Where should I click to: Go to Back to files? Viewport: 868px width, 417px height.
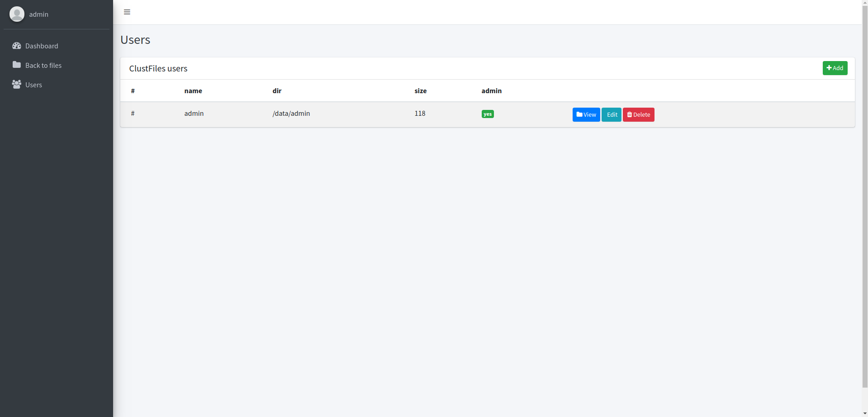click(x=57, y=65)
